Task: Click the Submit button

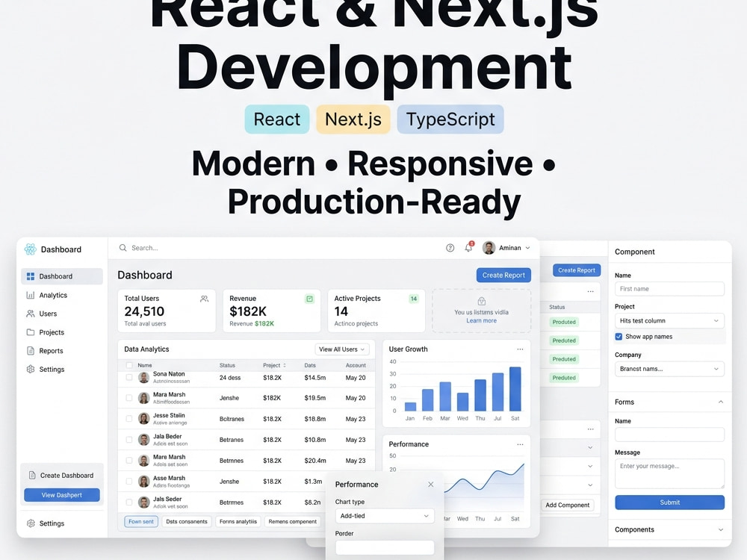Action: click(x=669, y=503)
